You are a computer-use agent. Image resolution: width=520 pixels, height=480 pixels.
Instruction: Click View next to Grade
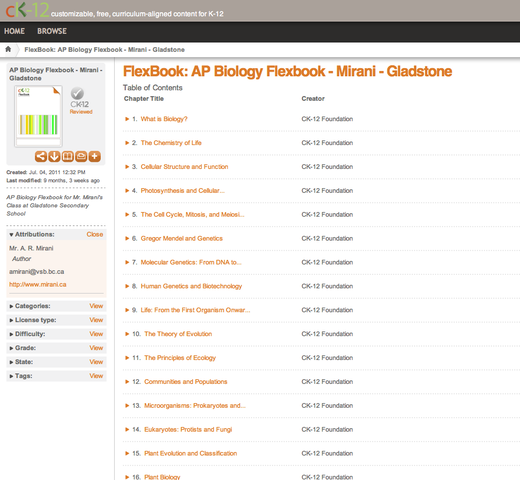pyautogui.click(x=96, y=348)
